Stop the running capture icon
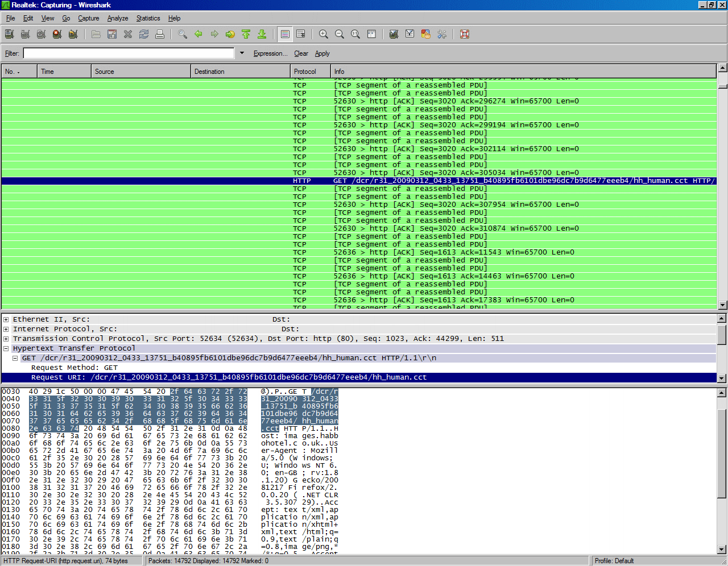This screenshot has width=728, height=566. tap(57, 34)
